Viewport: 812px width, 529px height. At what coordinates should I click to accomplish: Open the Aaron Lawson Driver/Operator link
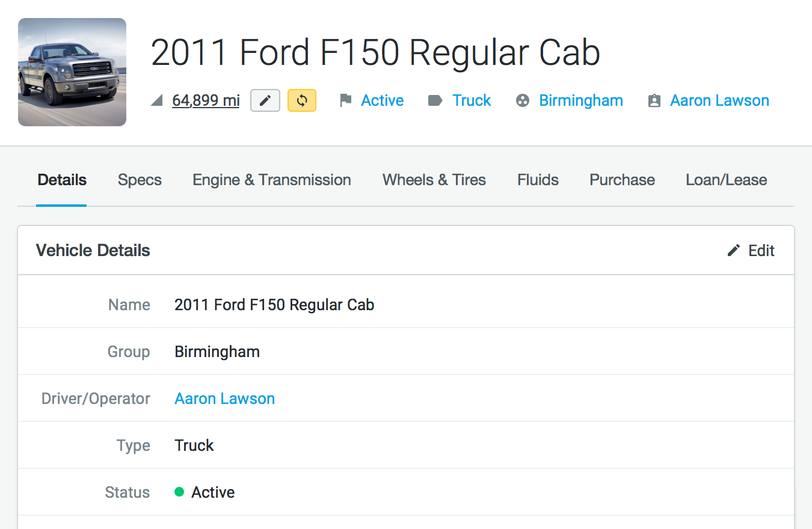225,399
